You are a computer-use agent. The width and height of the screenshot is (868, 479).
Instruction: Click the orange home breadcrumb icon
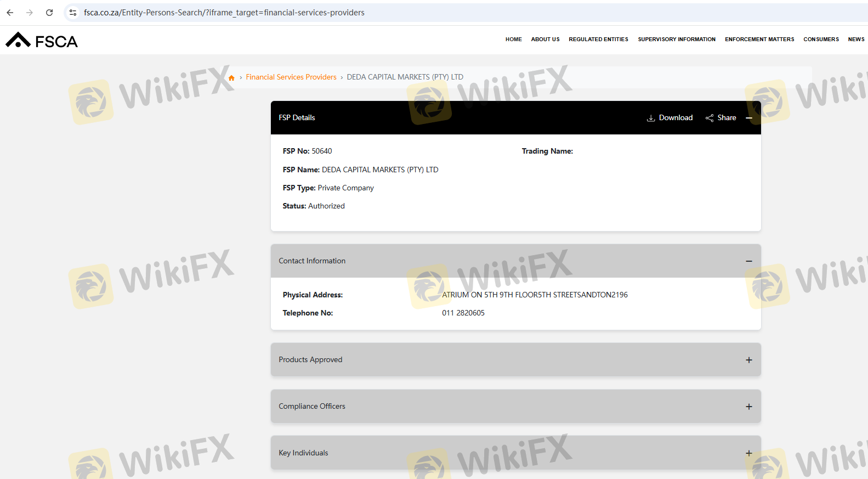point(231,78)
